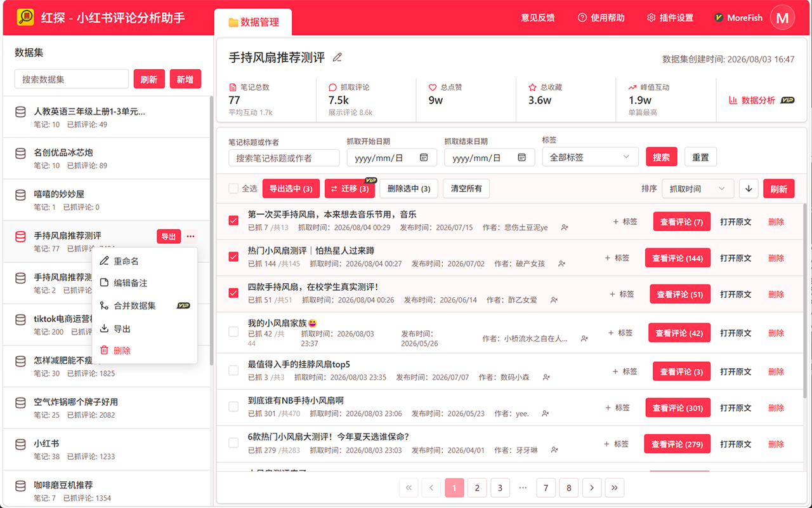Uncheck 第一次买手持风扇 note checkbox
Image resolution: width=812 pixels, height=508 pixels.
[233, 220]
